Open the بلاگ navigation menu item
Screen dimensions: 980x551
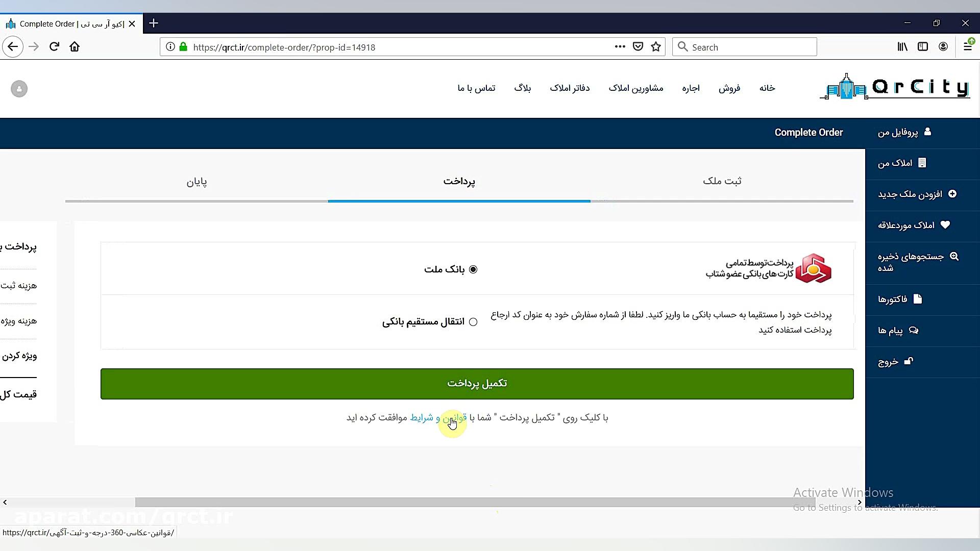[523, 88]
